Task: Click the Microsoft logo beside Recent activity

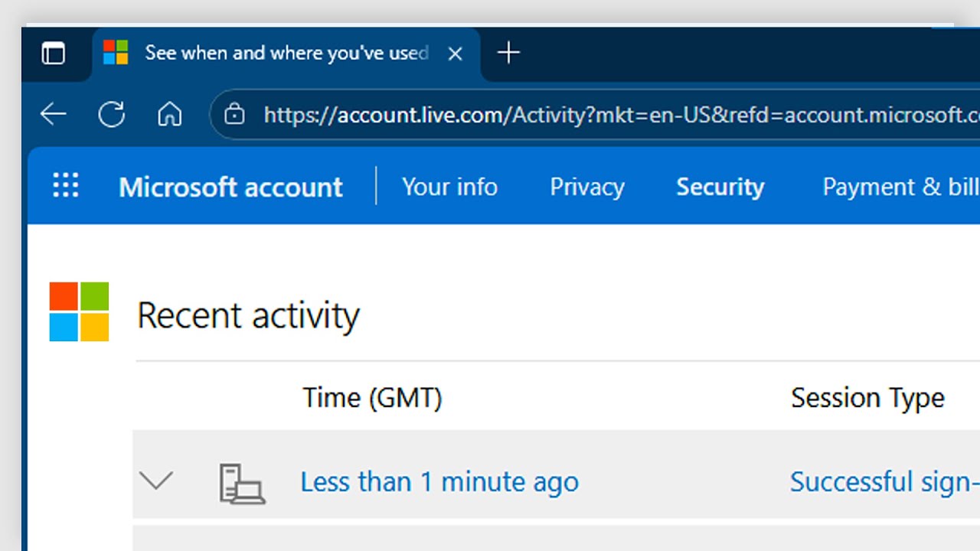Action: [79, 311]
